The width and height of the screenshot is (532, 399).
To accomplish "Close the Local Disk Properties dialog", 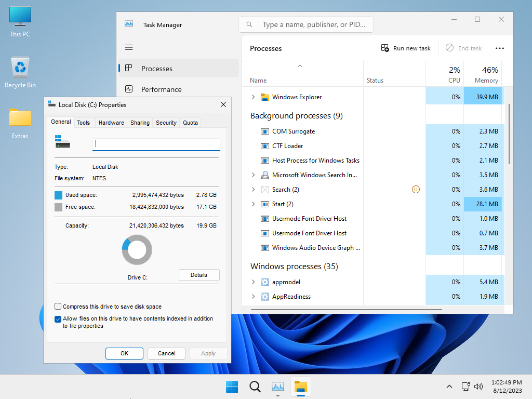I will 223,104.
